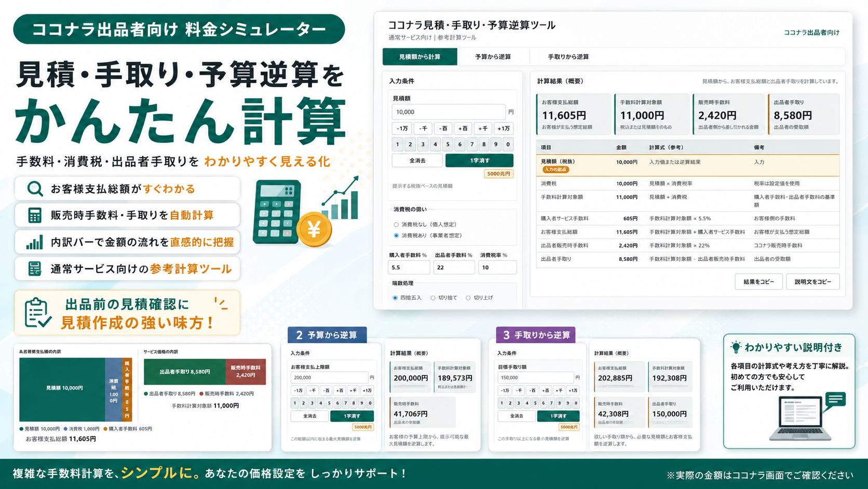Click the +百 adjustment button in the main tool
This screenshot has width=868, height=489.
(463, 128)
